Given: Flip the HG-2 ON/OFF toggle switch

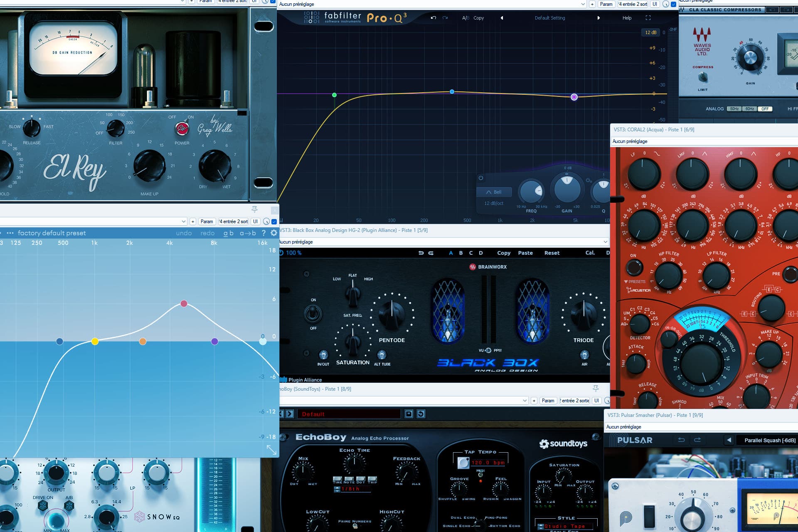Looking at the screenshot, I should pyautogui.click(x=313, y=313).
